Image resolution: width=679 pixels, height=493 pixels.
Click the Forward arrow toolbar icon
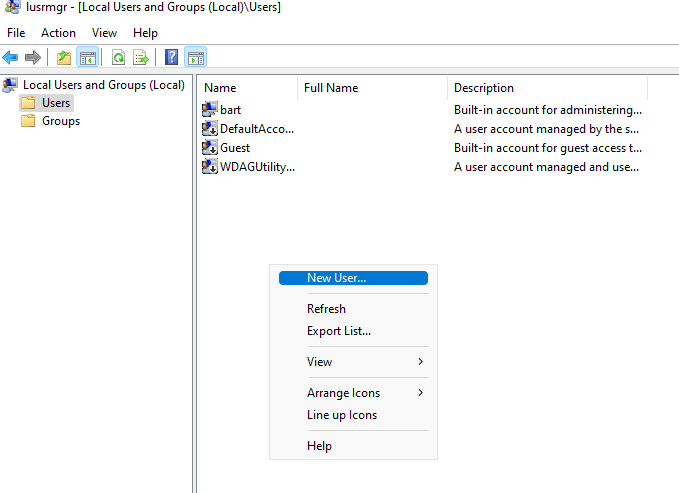coord(33,57)
